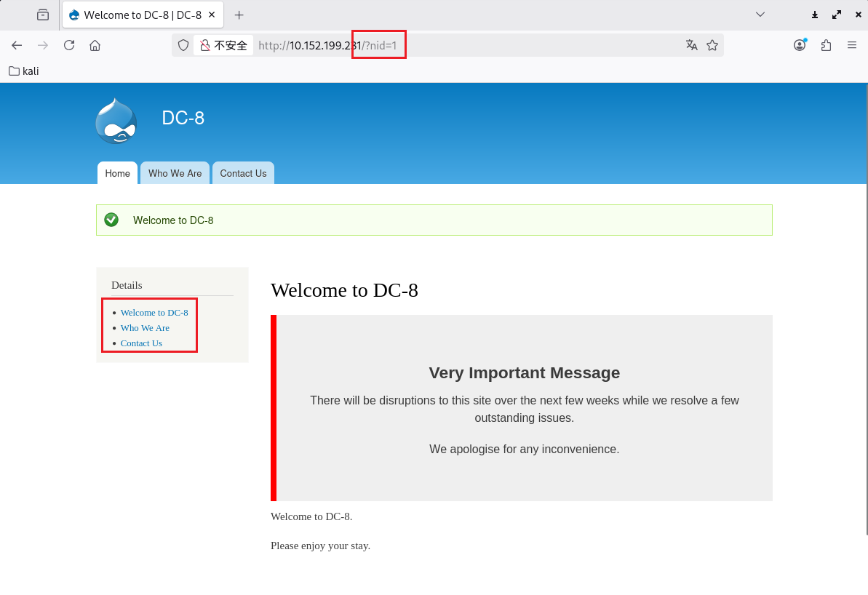The width and height of the screenshot is (868, 595).
Task: Open the Firefox account icon
Action: click(x=800, y=45)
